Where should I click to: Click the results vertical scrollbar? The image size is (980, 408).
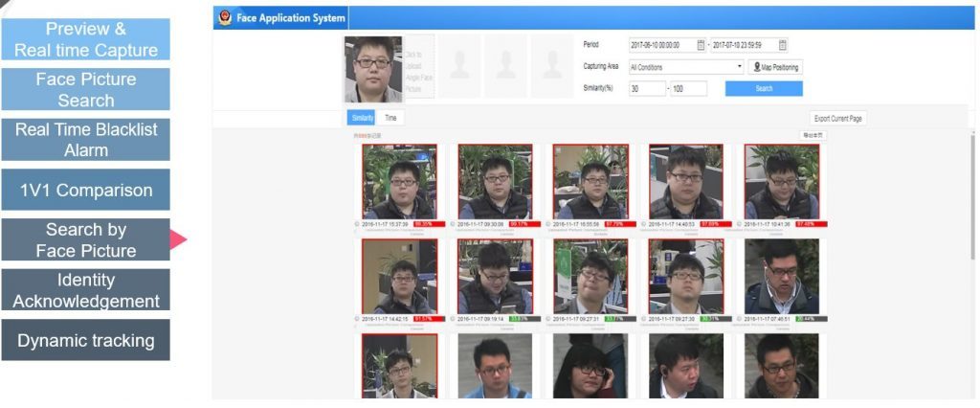[972, 197]
